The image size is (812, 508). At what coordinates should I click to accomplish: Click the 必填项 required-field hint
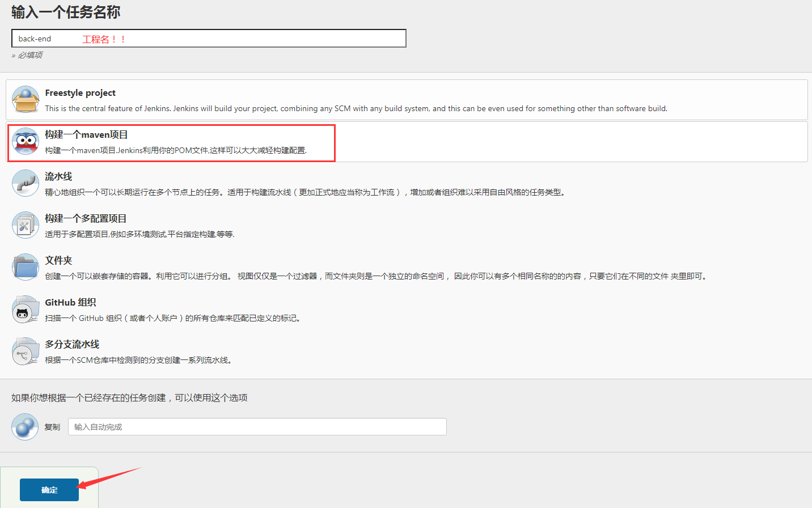coord(27,55)
